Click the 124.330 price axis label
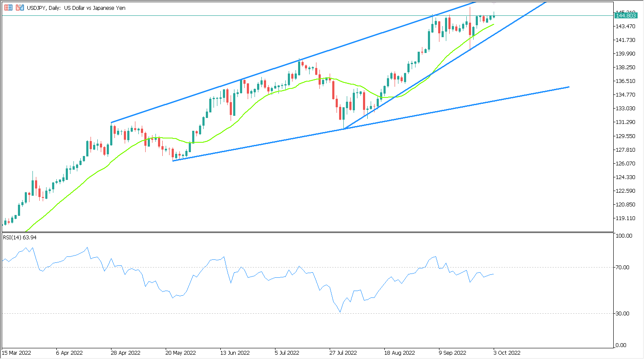Viewport: 644px width, 359px height. click(x=625, y=177)
